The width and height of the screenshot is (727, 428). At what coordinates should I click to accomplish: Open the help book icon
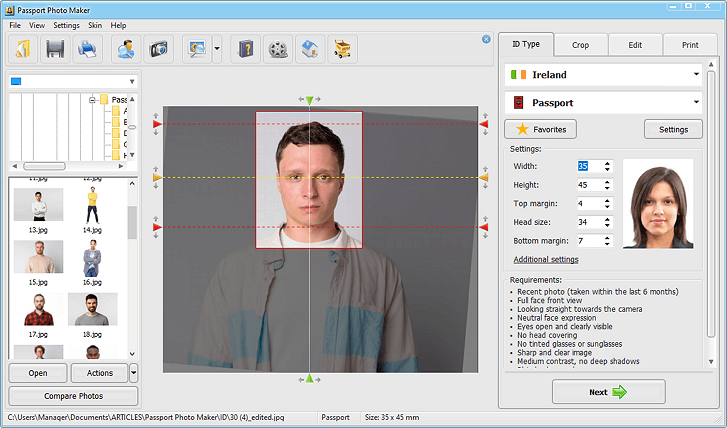[246, 49]
